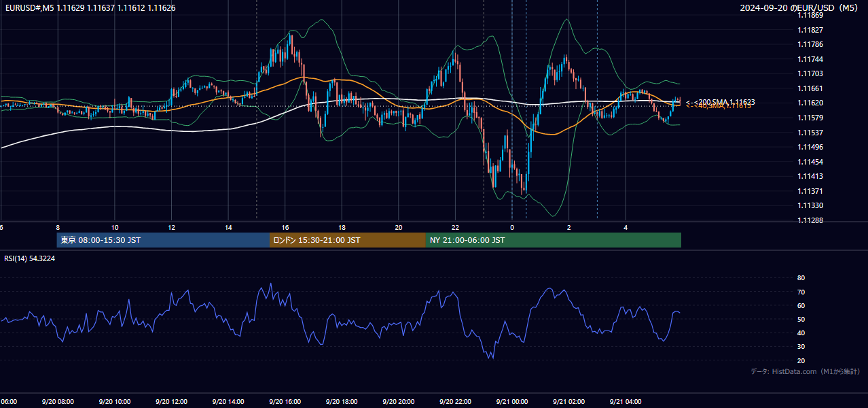Click midnight hour label 0 under price chart
Screen dimensions: 868x408
tap(512, 227)
